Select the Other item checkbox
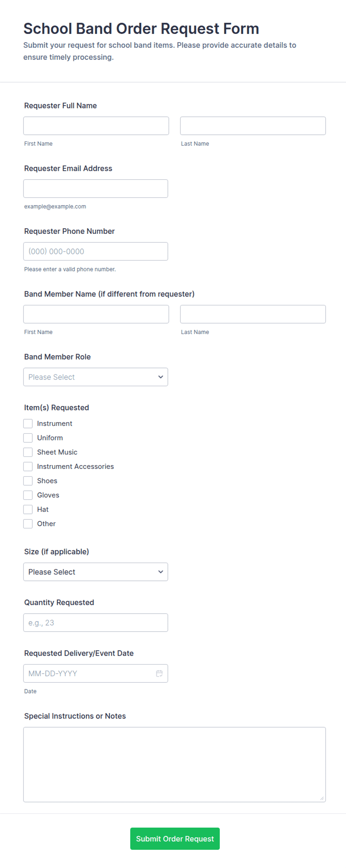This screenshot has width=346, height=868. [28, 524]
